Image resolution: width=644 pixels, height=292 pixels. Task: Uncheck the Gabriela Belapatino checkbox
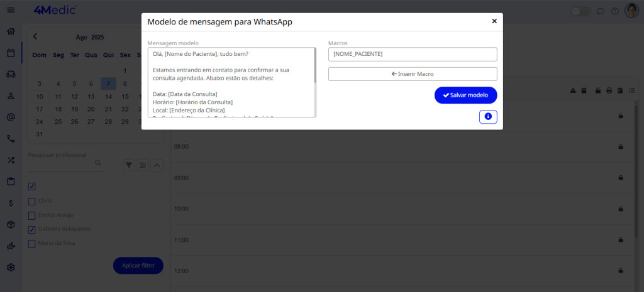[31, 230]
